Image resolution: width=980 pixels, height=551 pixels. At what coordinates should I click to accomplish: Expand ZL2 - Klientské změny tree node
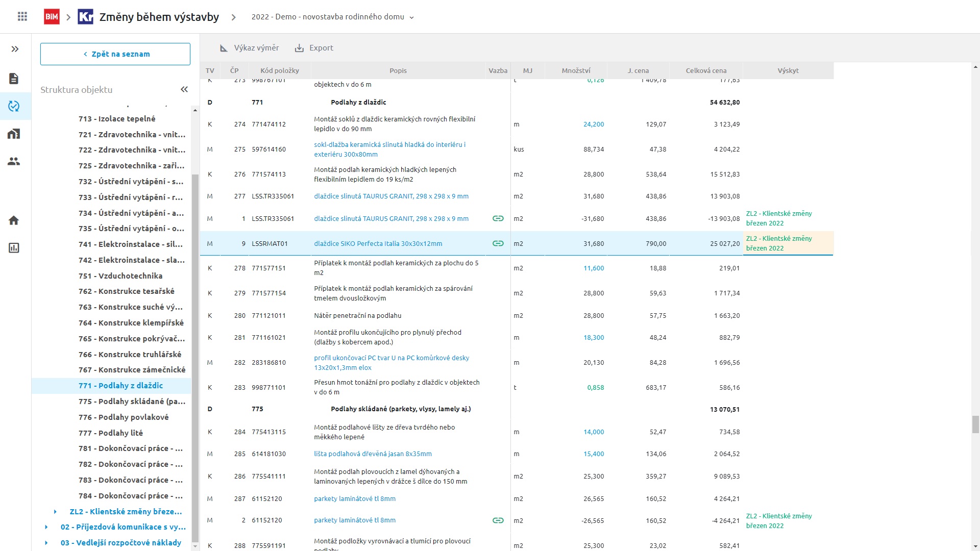(x=56, y=511)
